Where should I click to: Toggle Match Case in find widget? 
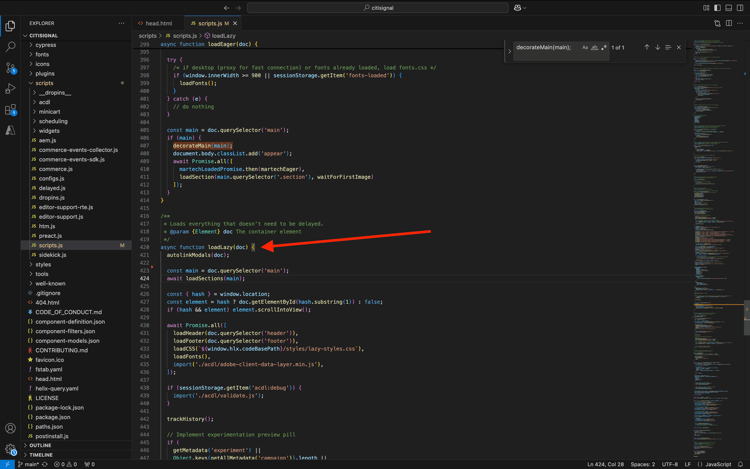(x=585, y=47)
